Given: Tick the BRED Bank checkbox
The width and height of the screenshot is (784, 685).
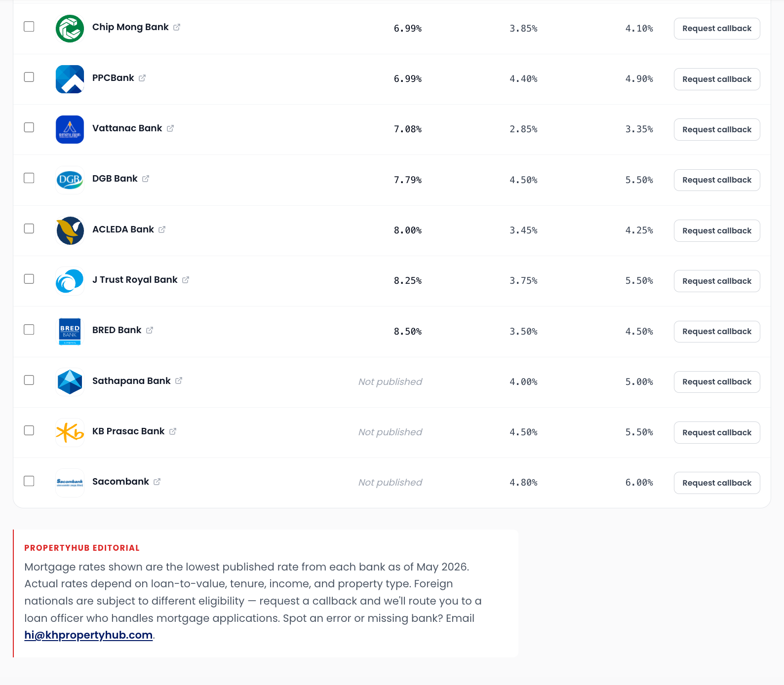Looking at the screenshot, I should [29, 329].
